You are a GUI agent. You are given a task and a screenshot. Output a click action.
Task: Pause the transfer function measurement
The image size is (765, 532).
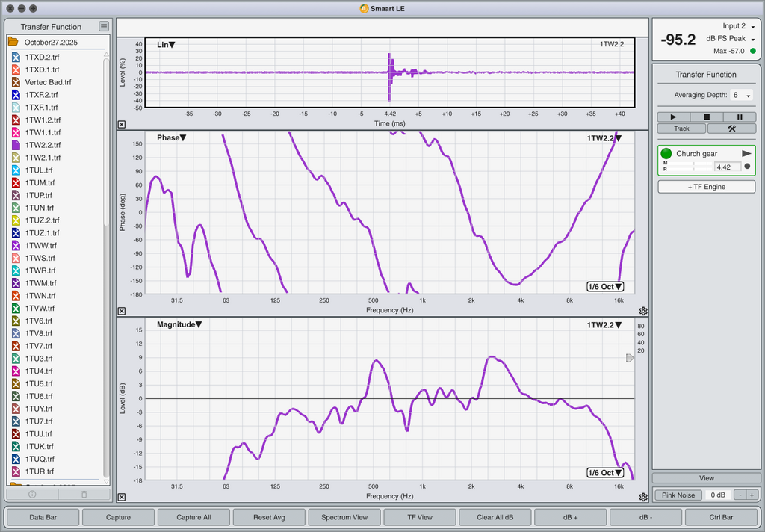point(740,117)
